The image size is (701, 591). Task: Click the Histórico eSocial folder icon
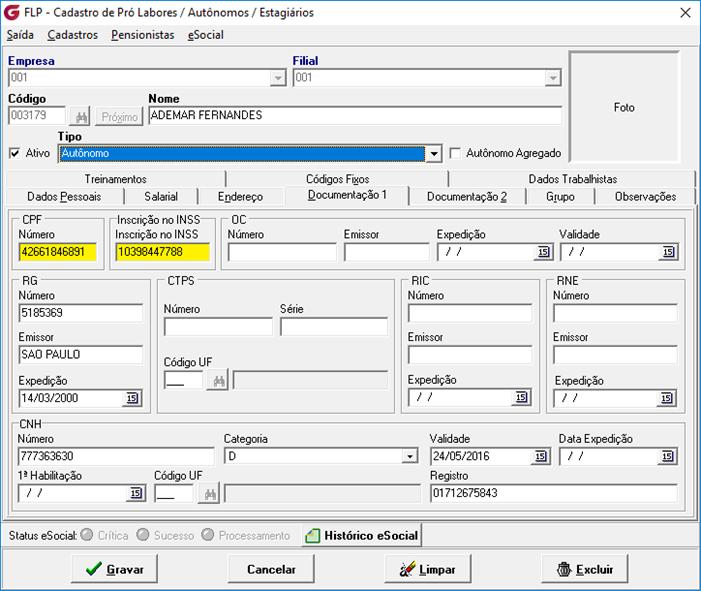pyautogui.click(x=312, y=536)
